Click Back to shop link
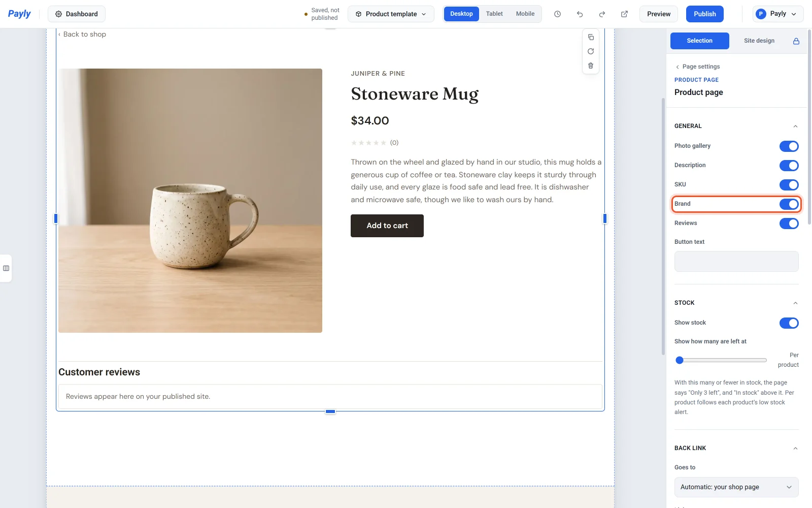This screenshot has height=508, width=812. pyautogui.click(x=82, y=35)
